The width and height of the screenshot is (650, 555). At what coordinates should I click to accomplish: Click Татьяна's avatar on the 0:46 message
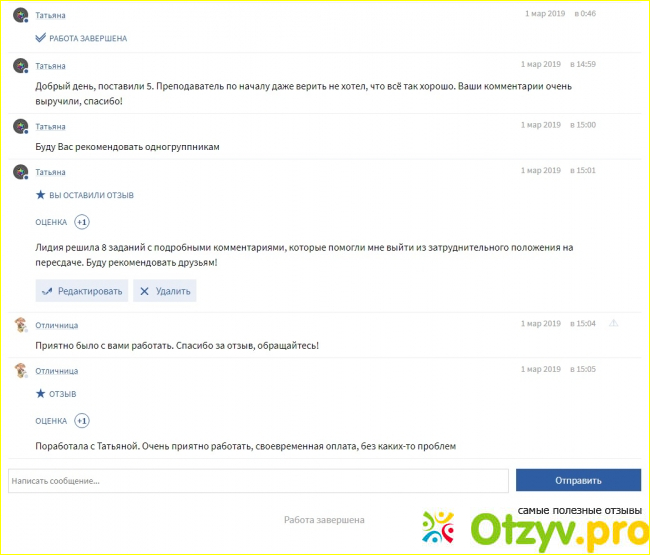click(x=20, y=15)
